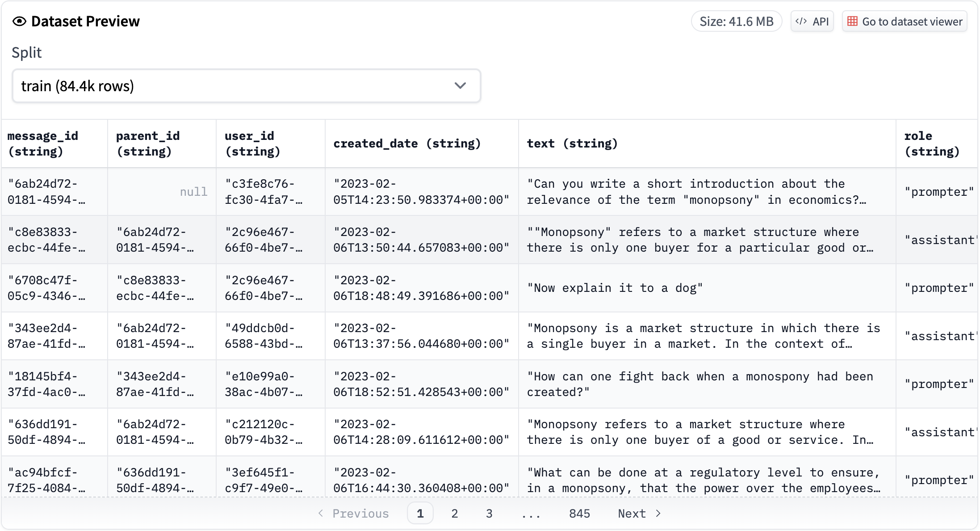Click the split dropdown chevron arrow
980x531 pixels.
coord(460,86)
